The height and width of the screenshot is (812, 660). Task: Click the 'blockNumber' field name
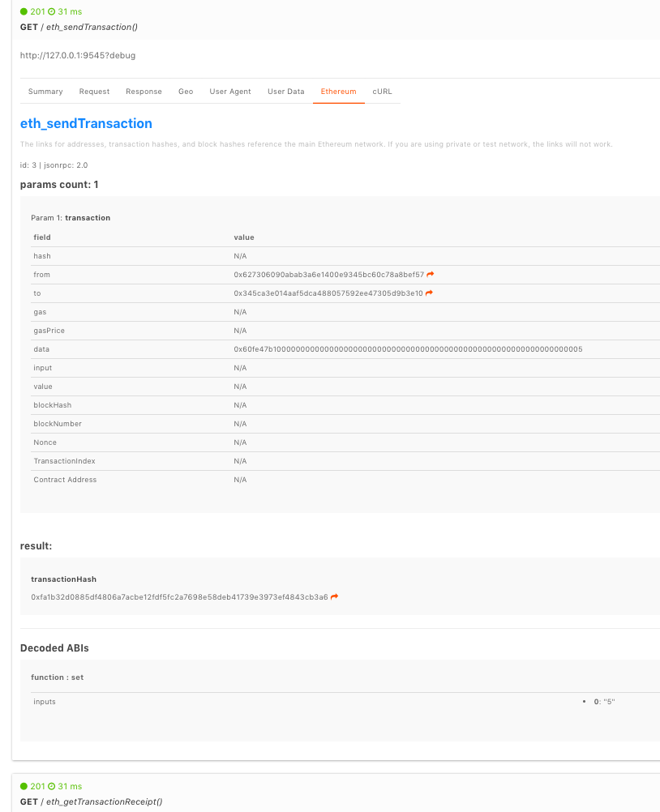58,424
